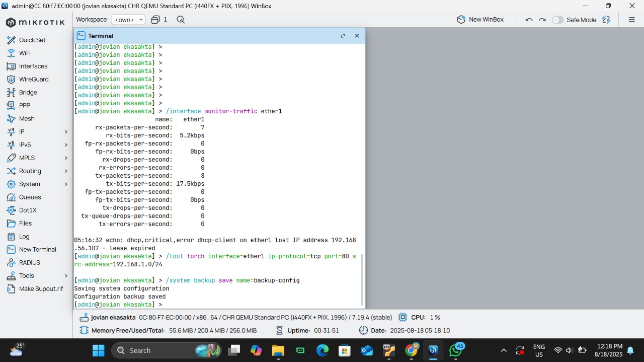Detach the Terminal window with expand icon

(x=343, y=36)
